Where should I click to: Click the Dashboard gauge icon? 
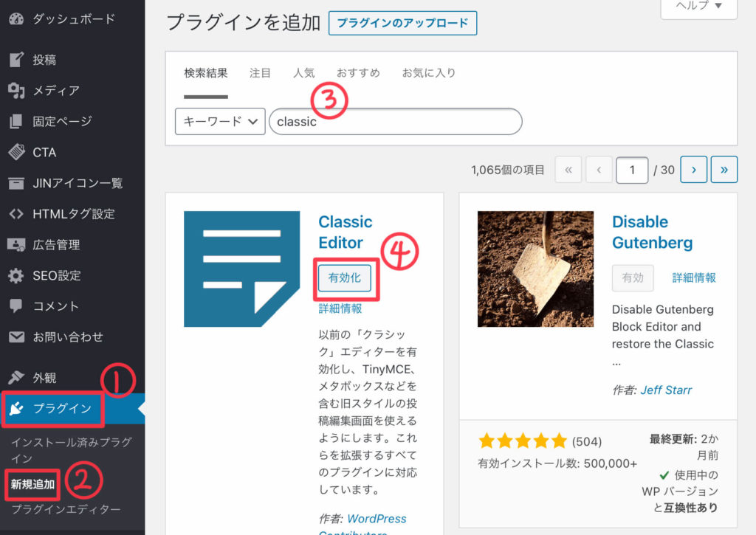16,18
